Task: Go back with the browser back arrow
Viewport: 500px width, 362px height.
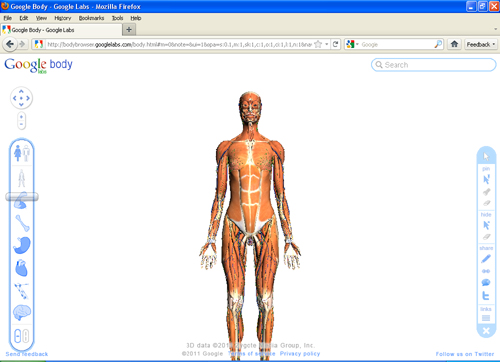Action: coord(10,44)
